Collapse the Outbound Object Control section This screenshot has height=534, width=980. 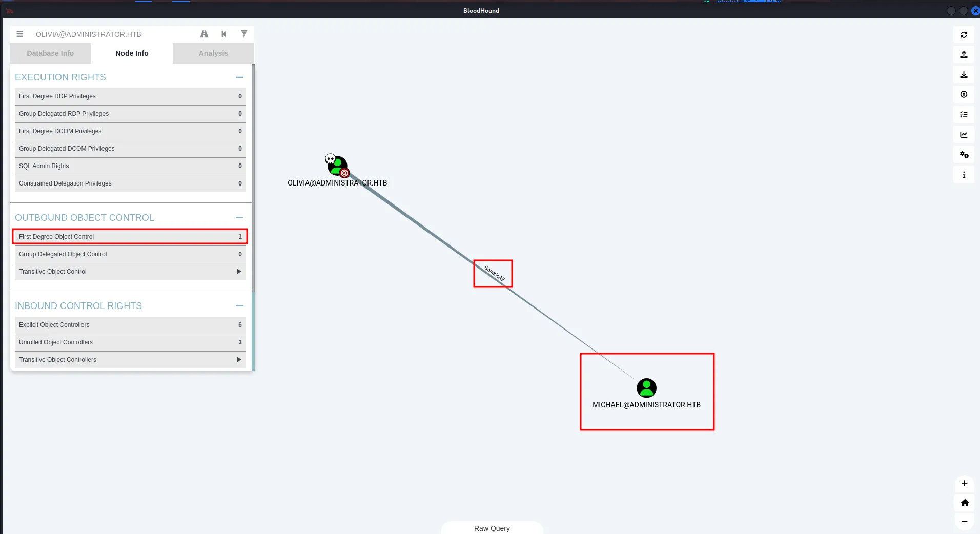tap(239, 218)
